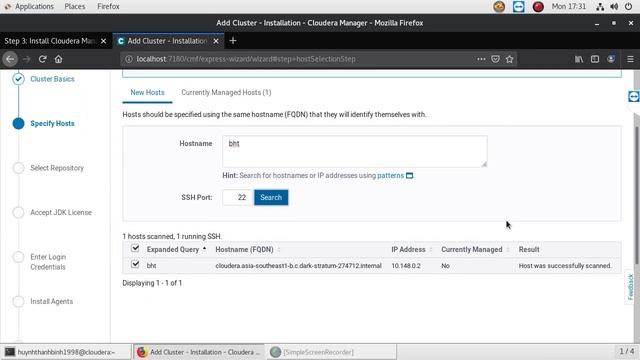Open terminal window from taskbar
This screenshot has width=640, height=360.
pos(66,352)
